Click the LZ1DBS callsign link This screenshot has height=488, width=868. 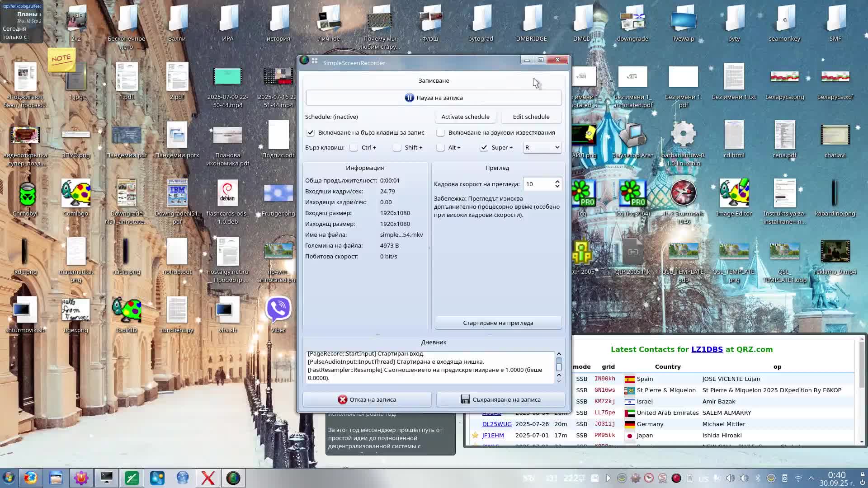point(707,349)
